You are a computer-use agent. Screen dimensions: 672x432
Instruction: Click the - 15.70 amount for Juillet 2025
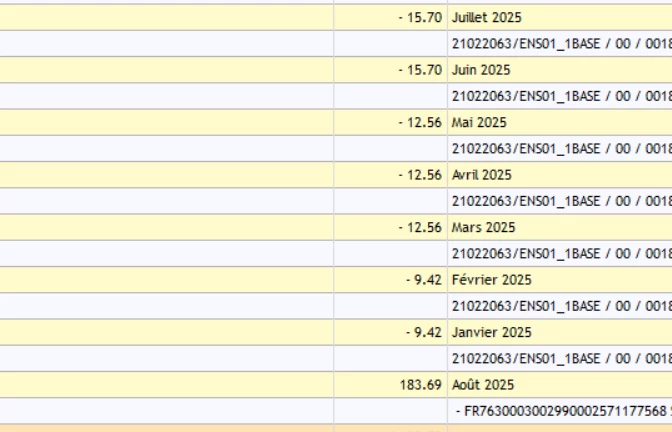[420, 18]
